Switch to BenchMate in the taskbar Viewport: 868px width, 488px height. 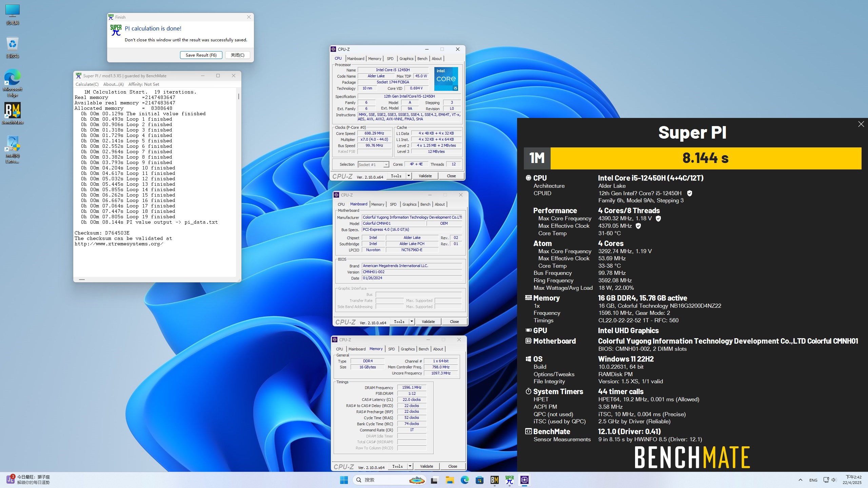click(x=494, y=480)
